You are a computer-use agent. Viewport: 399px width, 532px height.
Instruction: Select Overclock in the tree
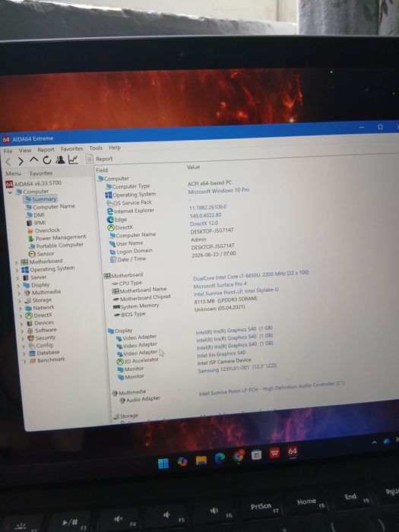pyautogui.click(x=47, y=230)
